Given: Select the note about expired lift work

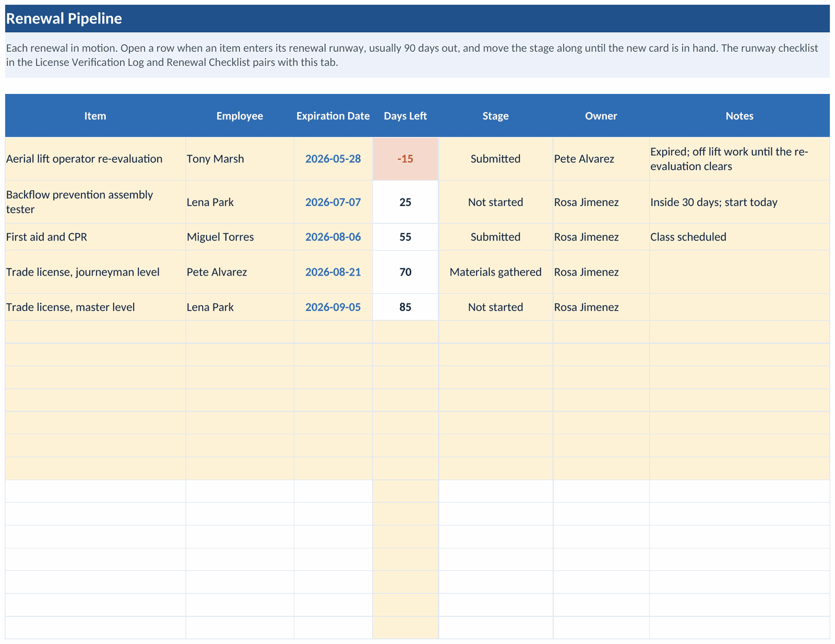Looking at the screenshot, I should pos(739,159).
